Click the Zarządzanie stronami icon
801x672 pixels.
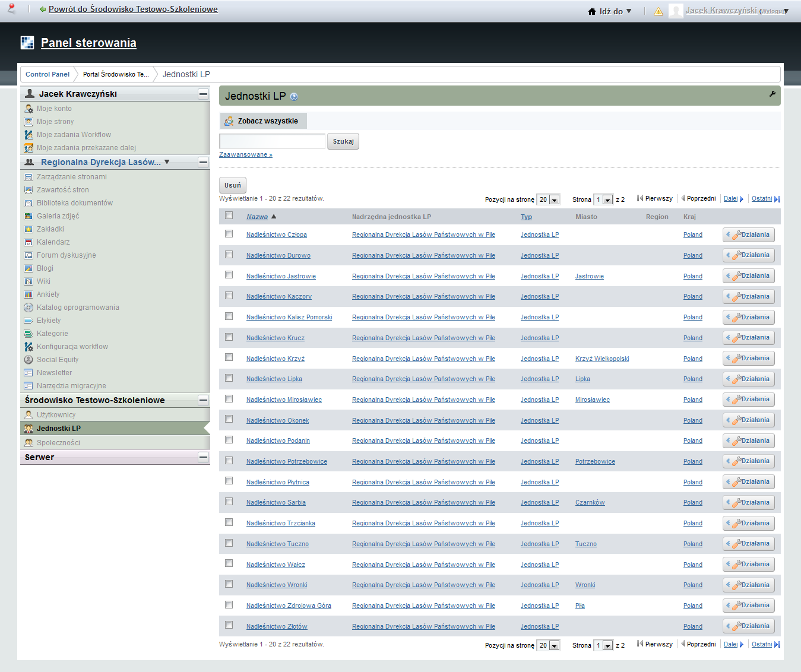29,177
